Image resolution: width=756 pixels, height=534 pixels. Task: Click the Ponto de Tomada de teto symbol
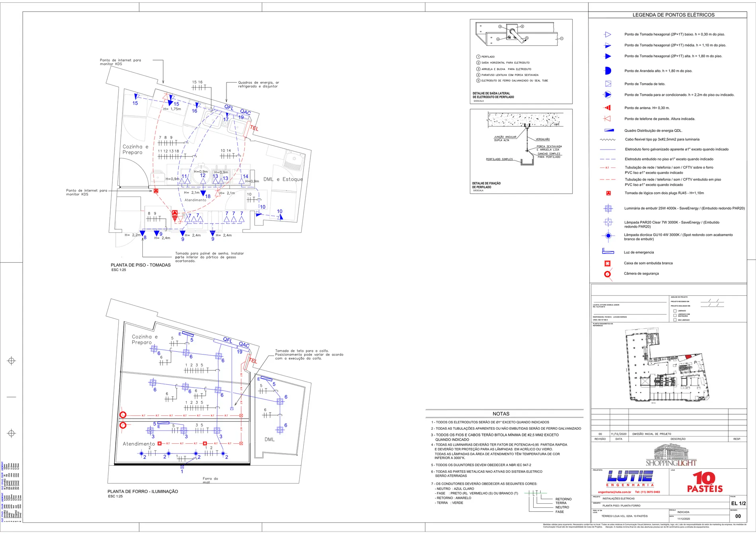click(x=608, y=84)
